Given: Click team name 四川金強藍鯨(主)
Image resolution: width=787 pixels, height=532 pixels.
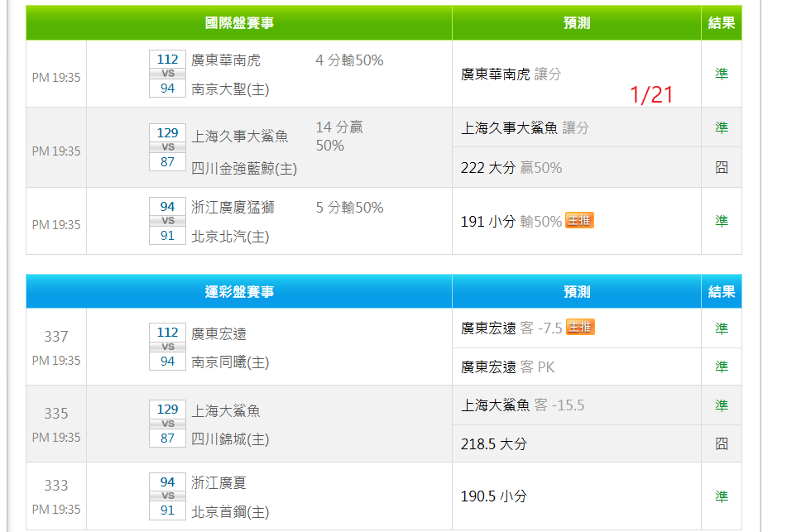Looking at the screenshot, I should pos(244,168).
